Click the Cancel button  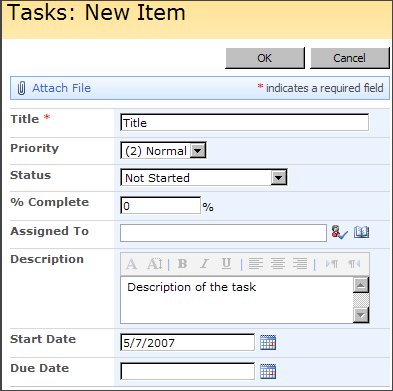[x=350, y=58]
